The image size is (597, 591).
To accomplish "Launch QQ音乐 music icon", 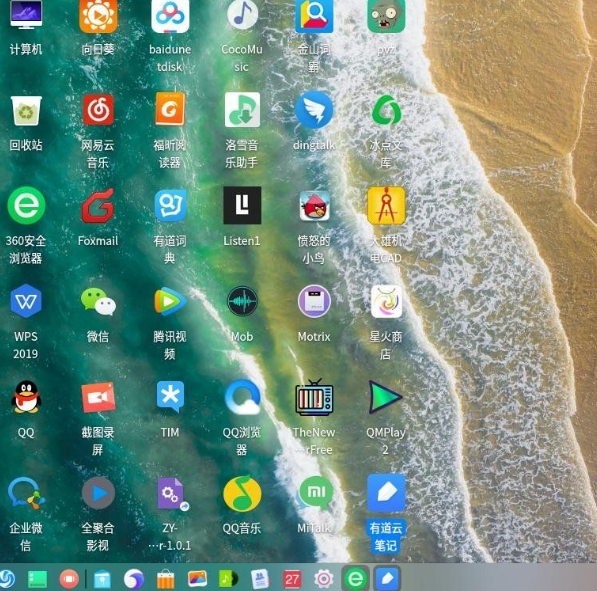I will [242, 493].
